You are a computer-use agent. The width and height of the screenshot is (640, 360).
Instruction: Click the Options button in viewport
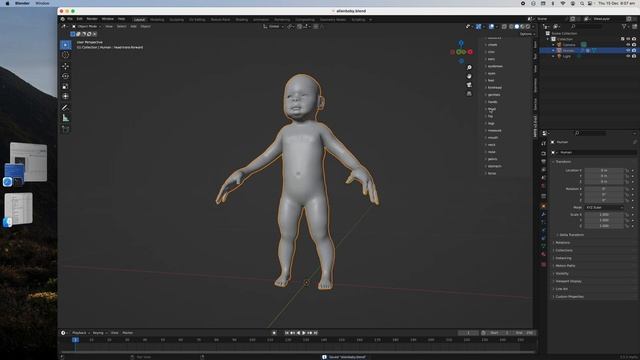point(526,34)
